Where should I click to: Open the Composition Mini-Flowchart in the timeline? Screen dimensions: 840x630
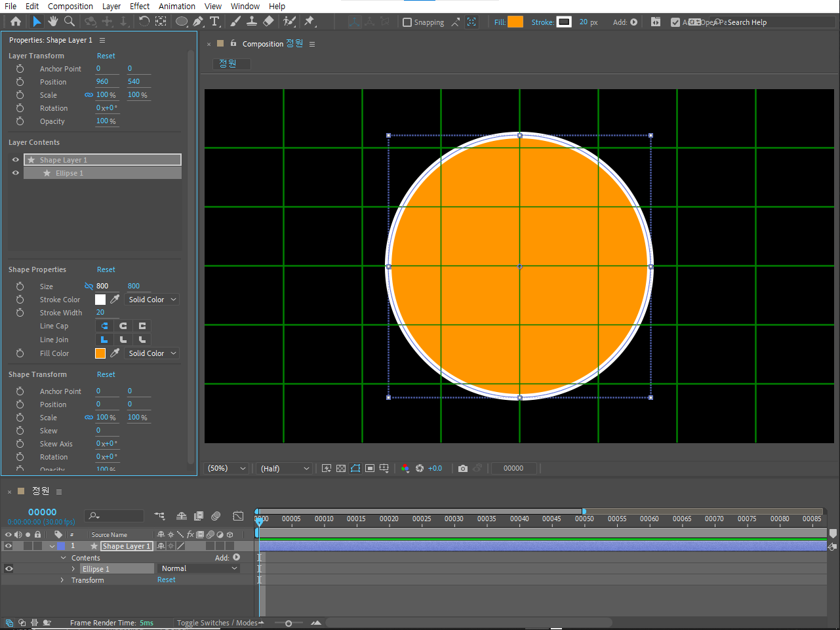[159, 516]
